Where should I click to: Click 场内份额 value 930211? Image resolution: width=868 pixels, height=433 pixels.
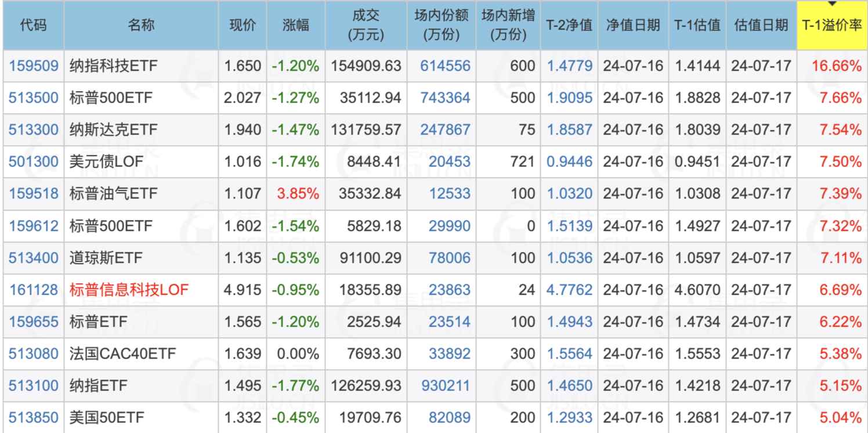pyautogui.click(x=445, y=385)
